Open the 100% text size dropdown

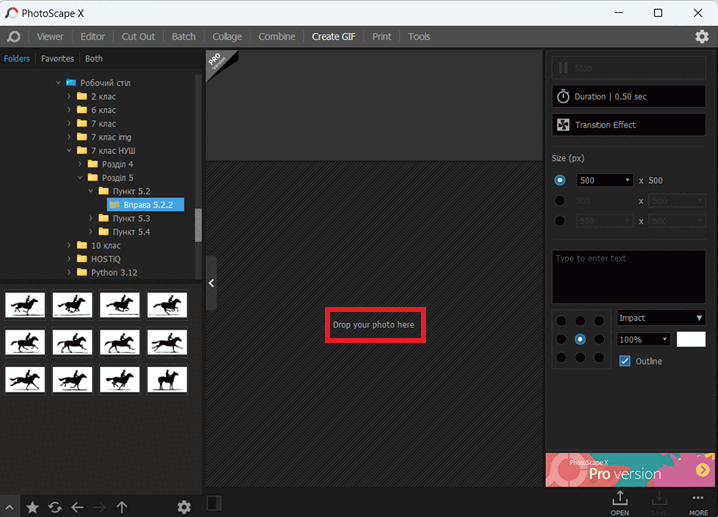(x=643, y=339)
